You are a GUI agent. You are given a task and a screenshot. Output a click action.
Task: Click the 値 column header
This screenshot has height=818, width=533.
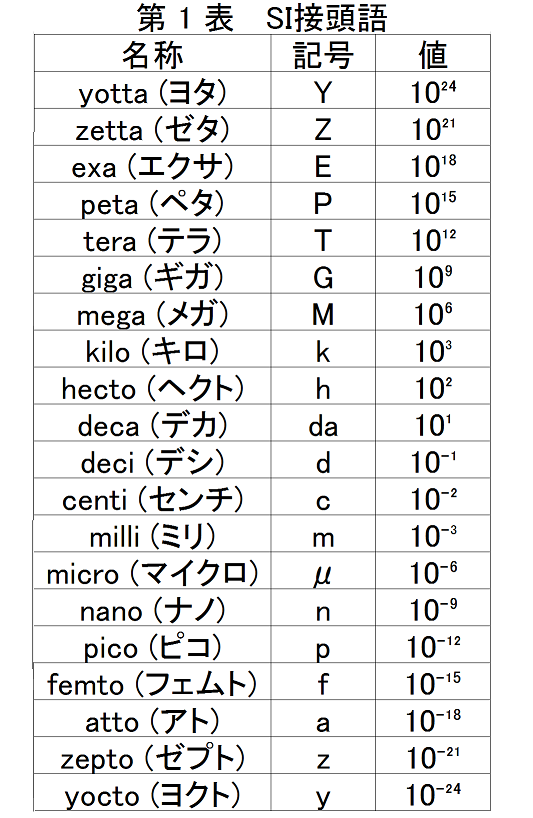tap(433, 53)
